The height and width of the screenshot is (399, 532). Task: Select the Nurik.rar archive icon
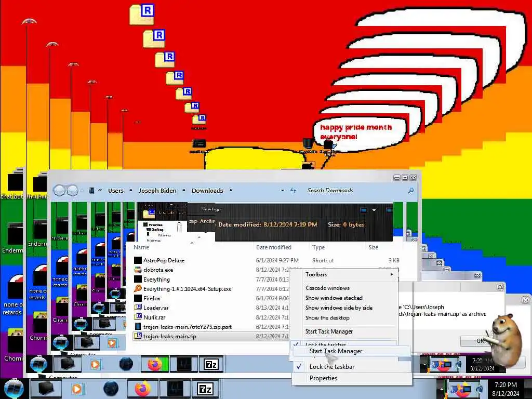(138, 317)
